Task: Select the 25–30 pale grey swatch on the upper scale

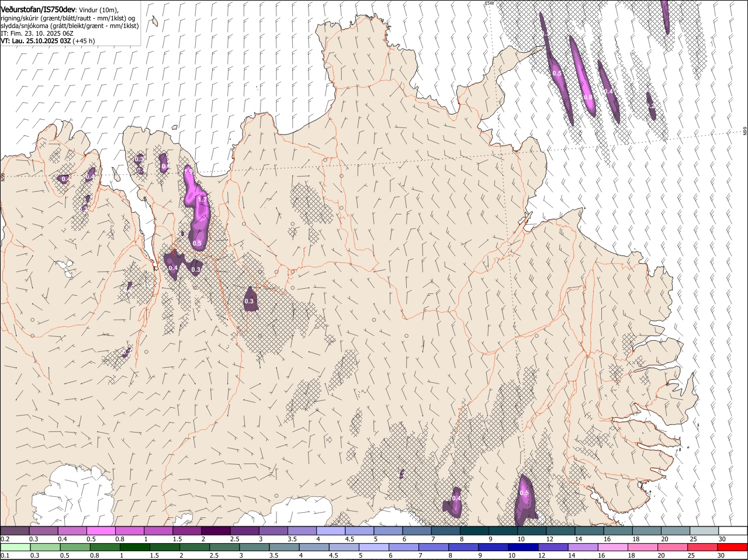Action: click(705, 531)
